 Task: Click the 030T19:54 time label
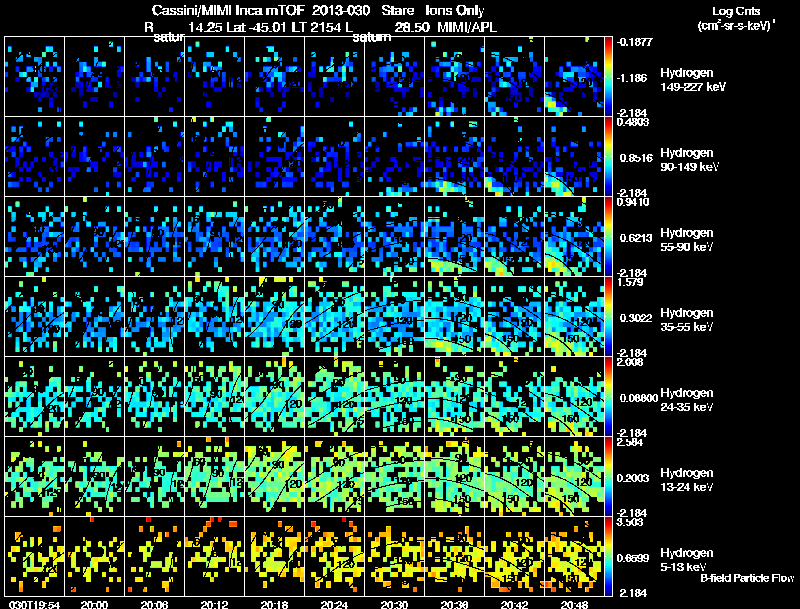(34, 605)
